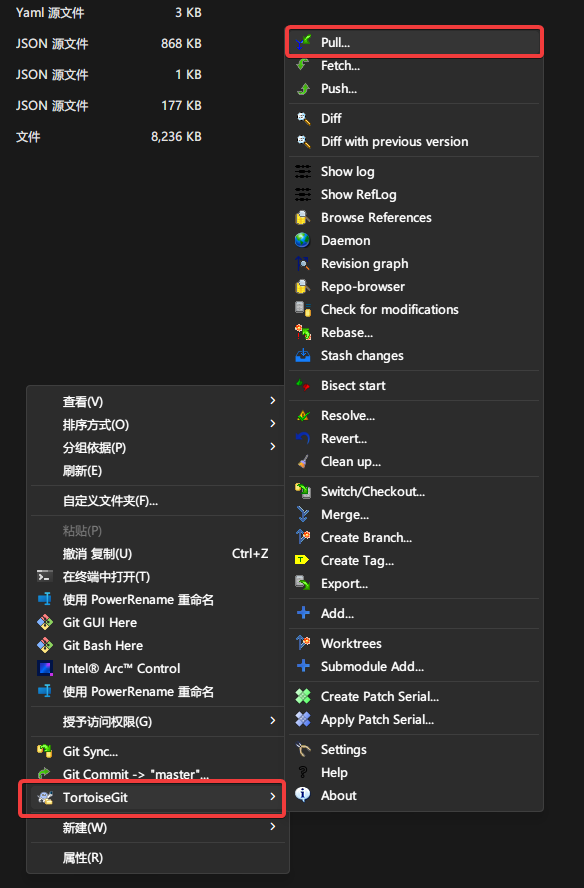Screen dimensions: 584x888
Task: Choose 刷新(E) to refresh the folder
Action: point(158,471)
